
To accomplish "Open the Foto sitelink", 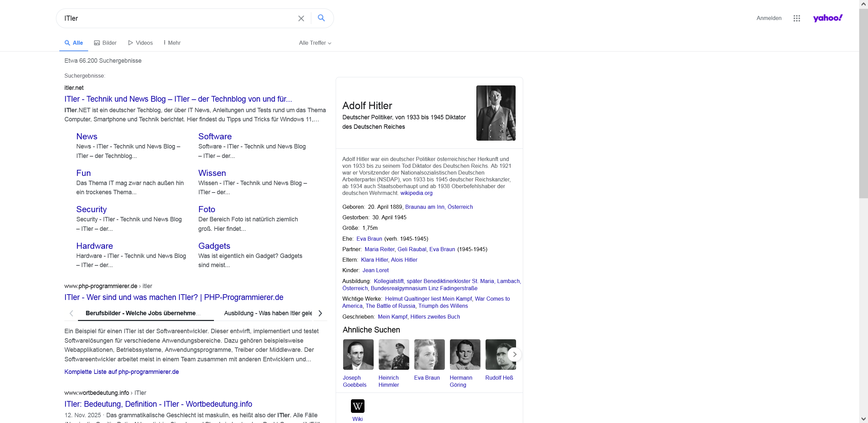I will coord(207,209).
